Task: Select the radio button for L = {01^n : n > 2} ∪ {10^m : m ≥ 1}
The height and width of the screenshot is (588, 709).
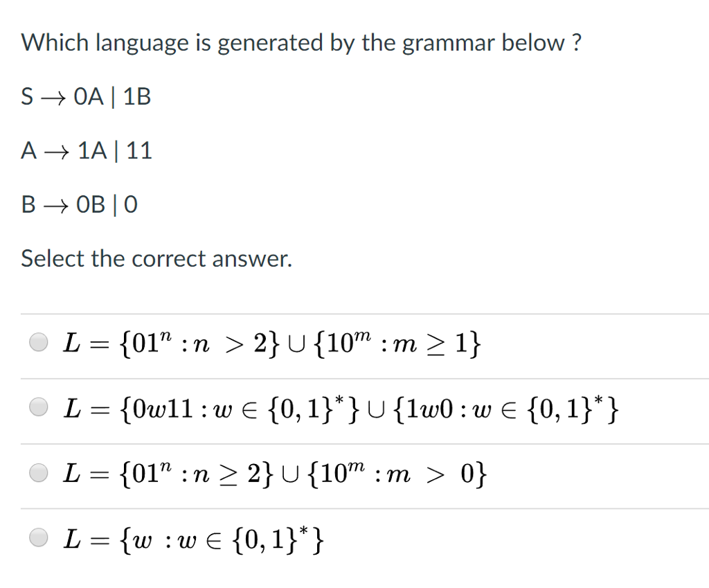Action: (x=39, y=341)
